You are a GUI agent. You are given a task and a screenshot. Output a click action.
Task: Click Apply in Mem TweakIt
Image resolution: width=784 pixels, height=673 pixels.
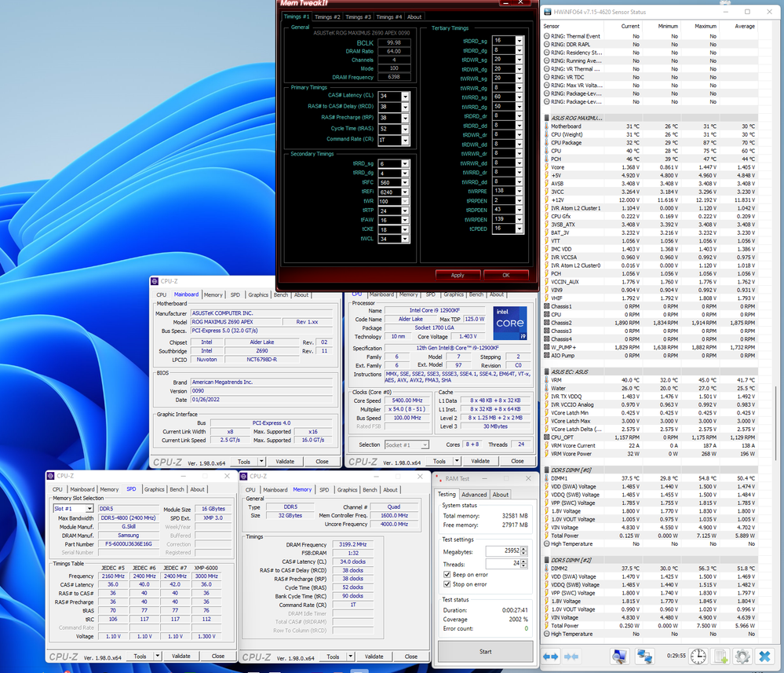[458, 275]
